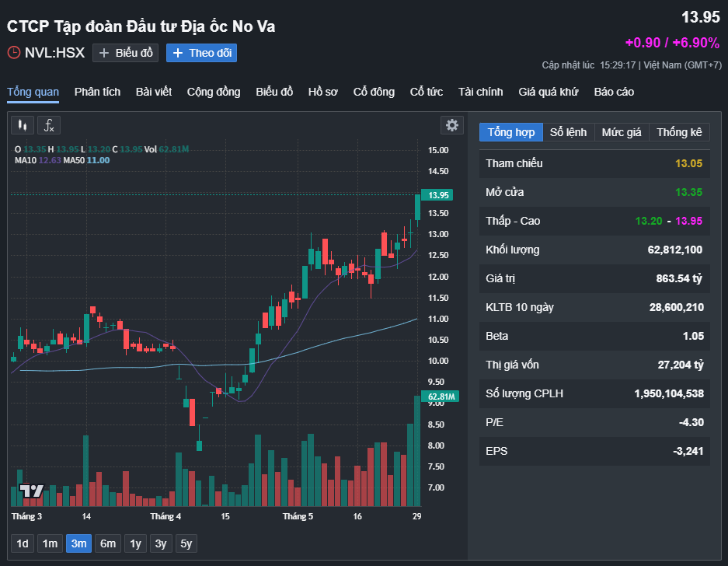Viewport: 728px width, 566px height.
Task: Click the TradingView logo on chart
Action: (x=32, y=491)
